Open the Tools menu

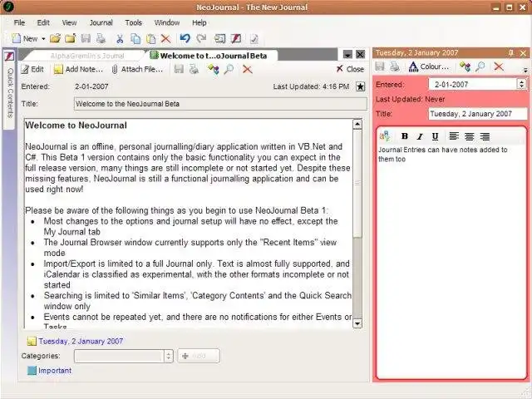[133, 22]
